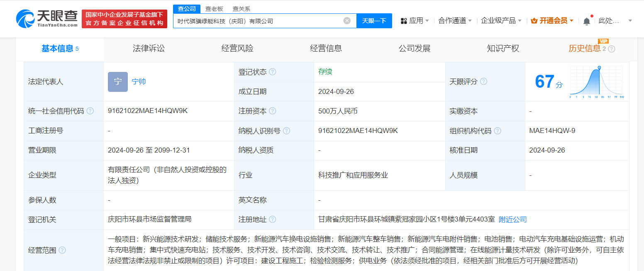The height and width of the screenshot is (271, 644).
Task: Expand the 合作通道 dropdown
Action: click(455, 21)
